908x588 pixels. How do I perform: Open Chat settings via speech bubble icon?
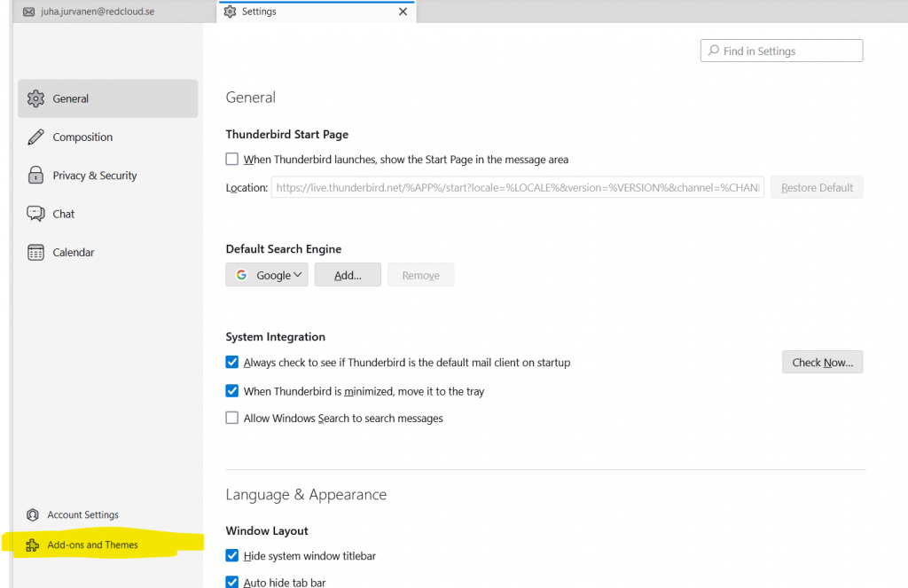[35, 213]
